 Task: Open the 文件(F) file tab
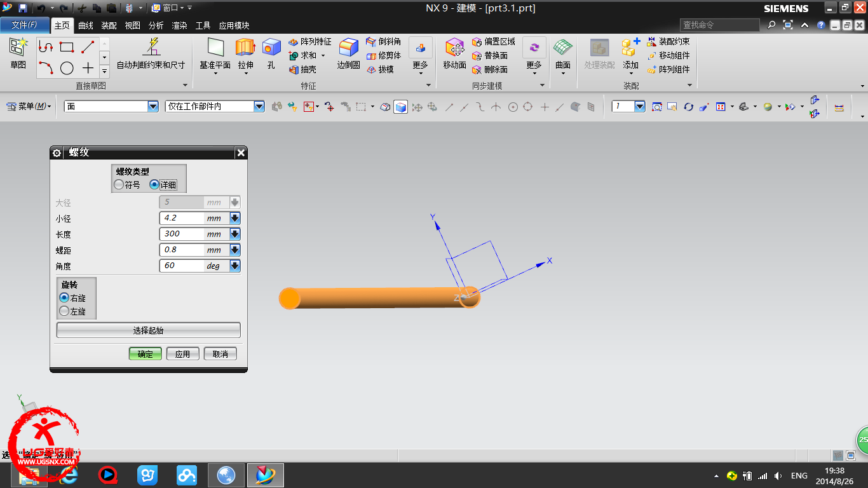25,25
